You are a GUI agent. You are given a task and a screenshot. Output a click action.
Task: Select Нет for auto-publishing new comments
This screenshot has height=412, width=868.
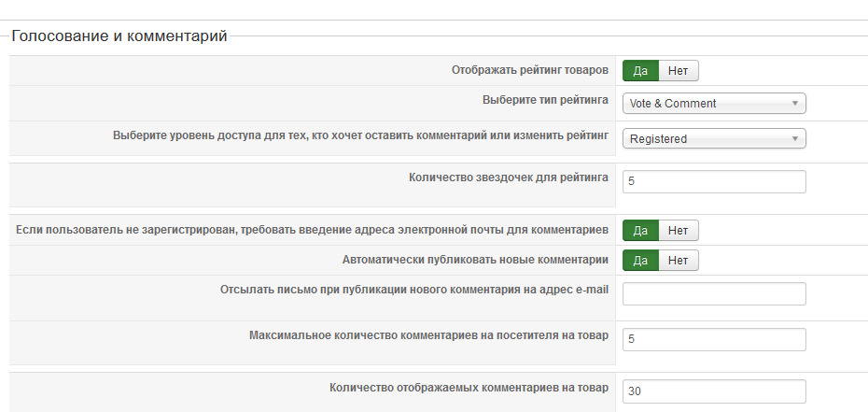click(679, 260)
